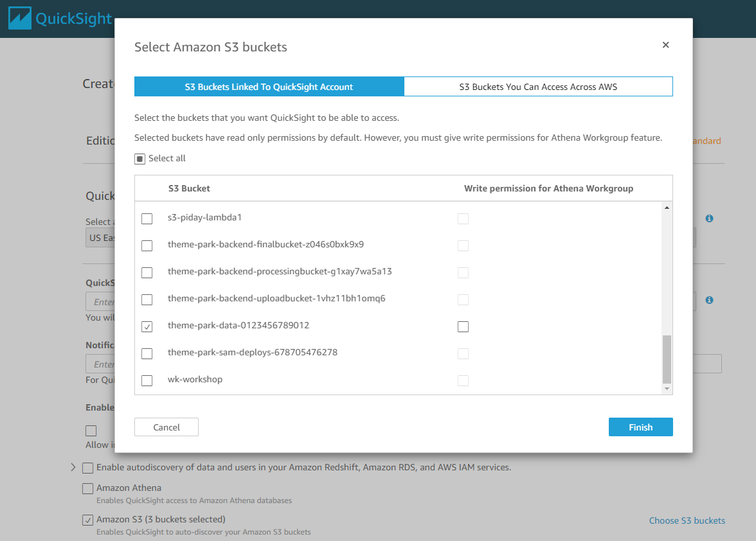Click the Cancel button
The height and width of the screenshot is (541, 756).
[166, 427]
